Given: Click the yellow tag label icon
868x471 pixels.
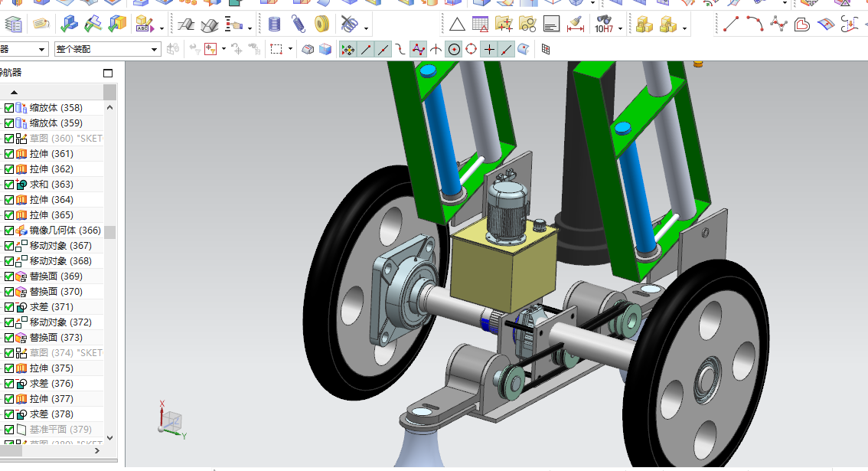Looking at the screenshot, I should point(41,24).
